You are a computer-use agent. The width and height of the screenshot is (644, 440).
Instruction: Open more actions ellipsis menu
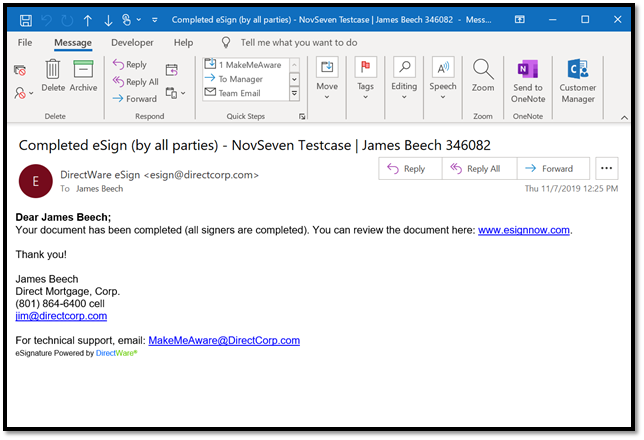(x=607, y=168)
